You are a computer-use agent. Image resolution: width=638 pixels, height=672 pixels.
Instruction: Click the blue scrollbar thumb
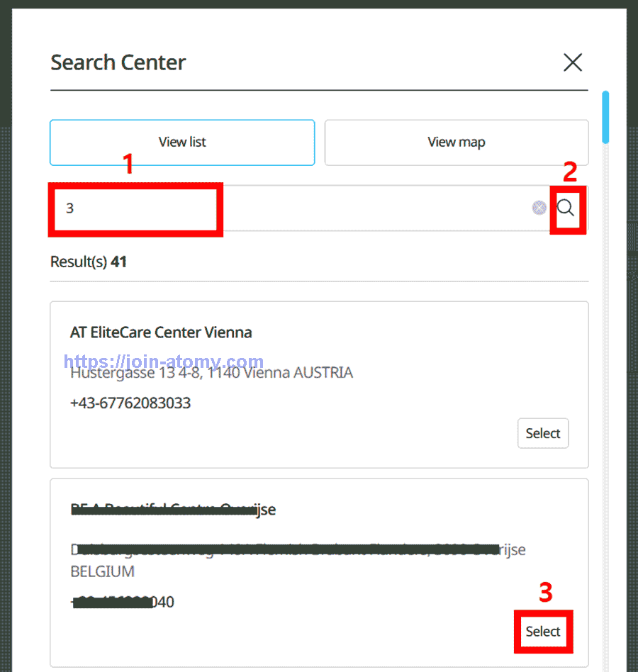pos(605,117)
